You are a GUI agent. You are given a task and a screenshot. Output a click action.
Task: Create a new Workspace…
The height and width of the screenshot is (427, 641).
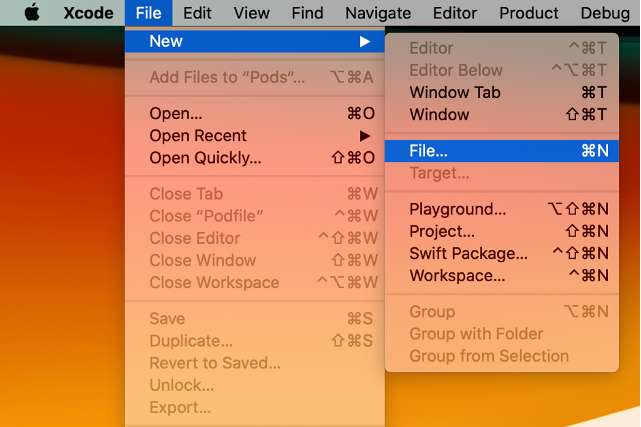pos(502,275)
